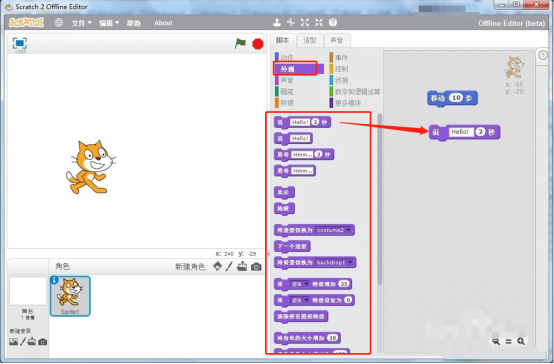Zoom out the scripts area
This screenshot has height=364, width=554.
(496, 341)
